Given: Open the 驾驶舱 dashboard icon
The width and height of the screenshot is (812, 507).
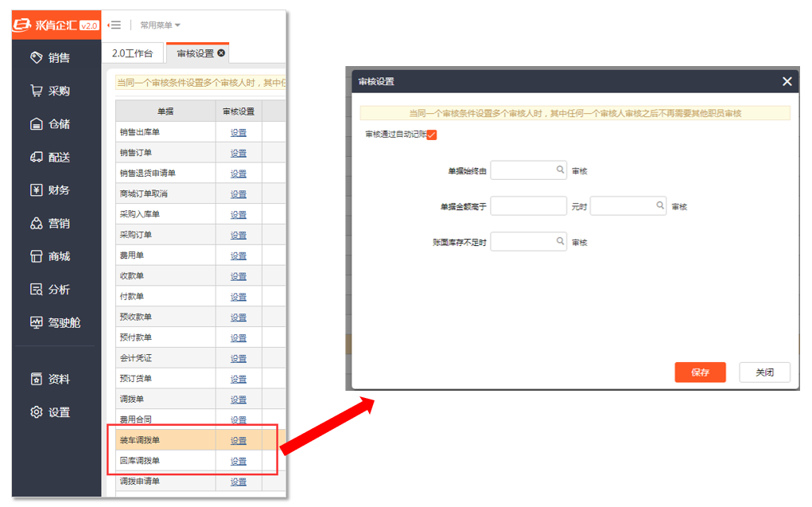Looking at the screenshot, I should [x=36, y=323].
